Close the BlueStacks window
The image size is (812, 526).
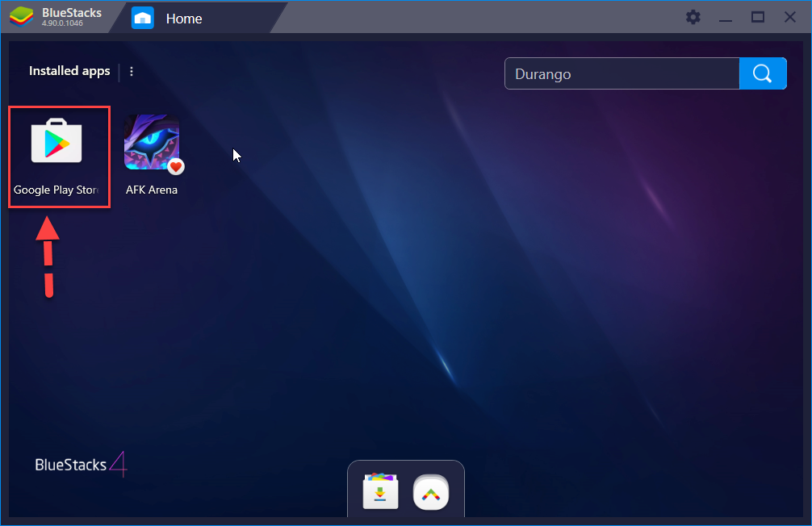pyautogui.click(x=789, y=17)
